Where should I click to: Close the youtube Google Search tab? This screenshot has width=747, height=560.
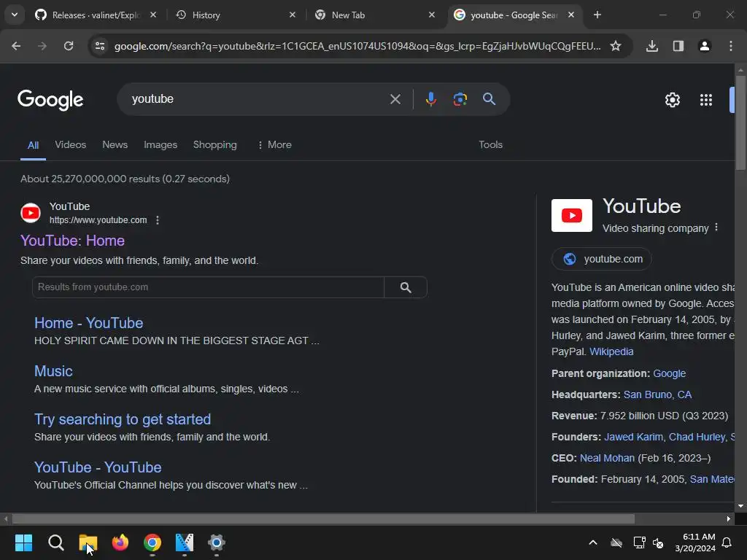pos(571,15)
